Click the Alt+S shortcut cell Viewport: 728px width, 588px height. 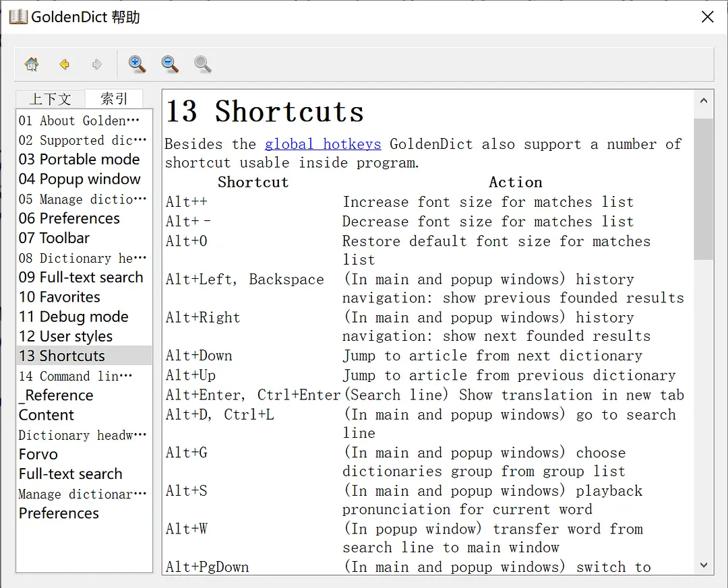click(186, 490)
